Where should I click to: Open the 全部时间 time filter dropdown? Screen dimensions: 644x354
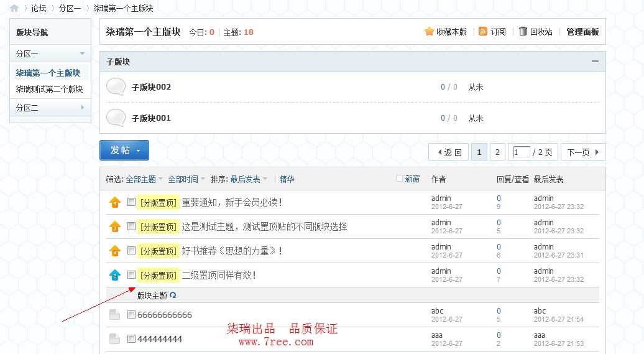(186, 179)
